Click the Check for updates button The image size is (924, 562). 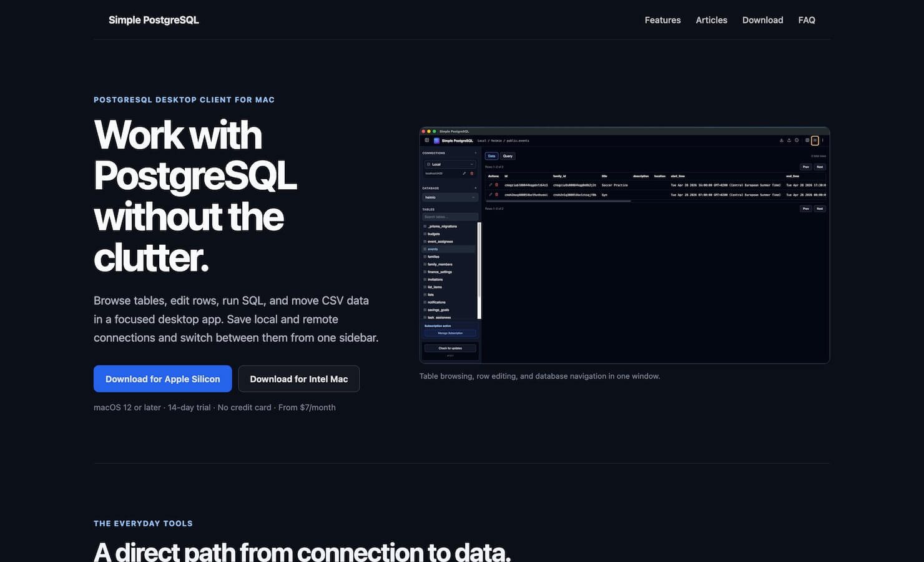450,348
